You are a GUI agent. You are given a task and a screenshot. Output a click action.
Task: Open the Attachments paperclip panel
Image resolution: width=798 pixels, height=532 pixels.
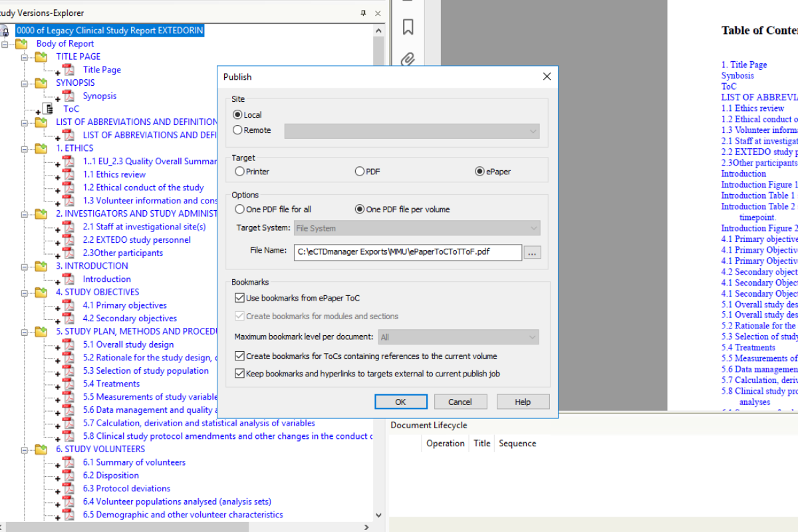pyautogui.click(x=408, y=59)
